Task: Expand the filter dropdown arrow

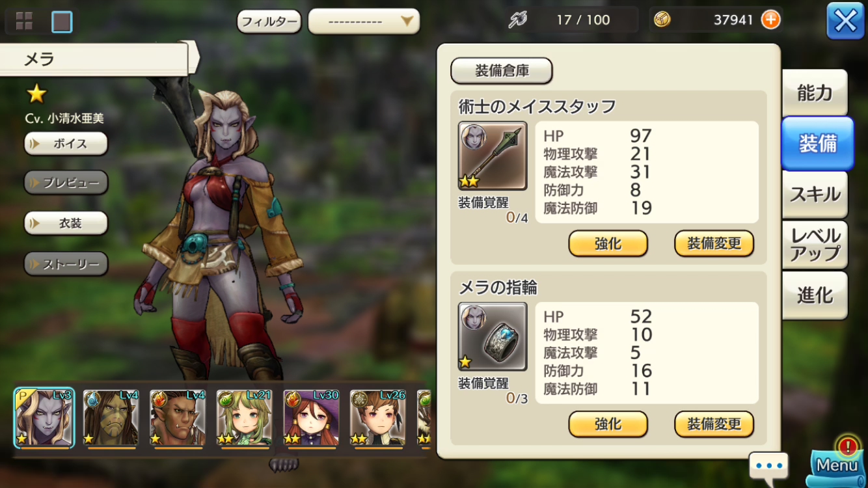Action: coord(407,21)
